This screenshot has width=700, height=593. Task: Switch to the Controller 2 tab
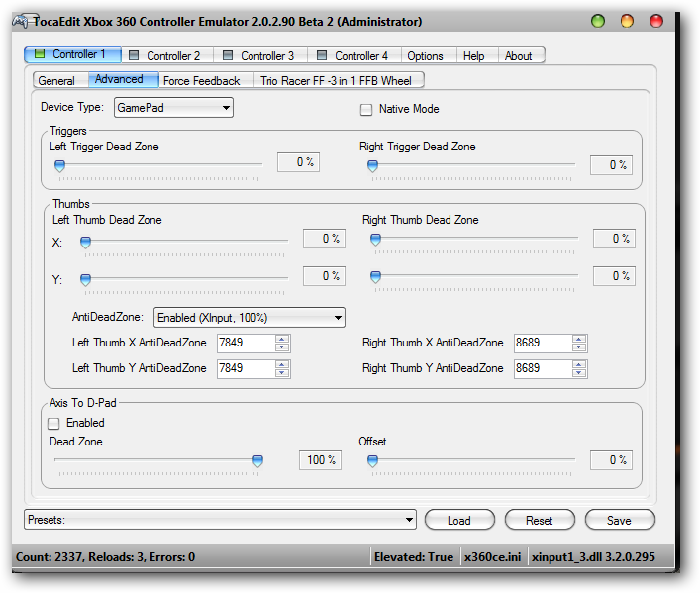[167, 55]
